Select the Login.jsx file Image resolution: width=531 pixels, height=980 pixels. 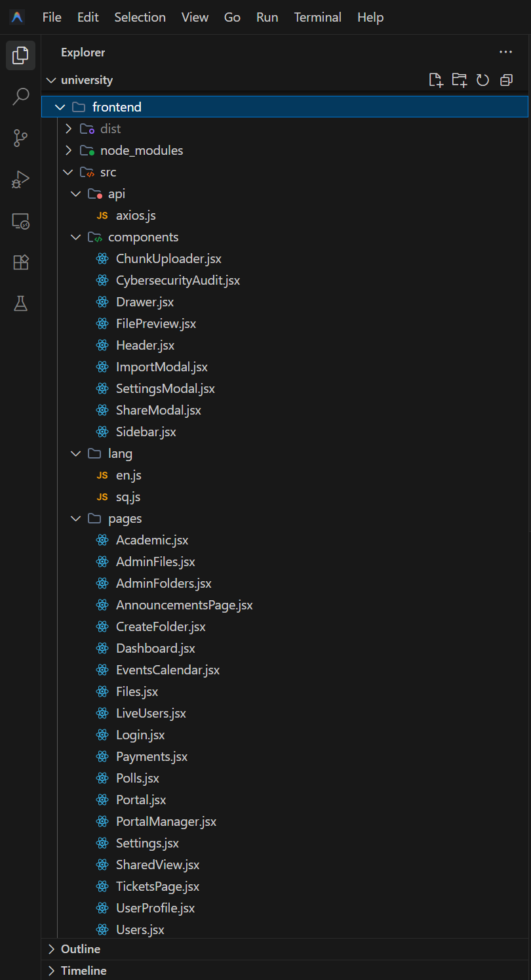click(x=138, y=735)
